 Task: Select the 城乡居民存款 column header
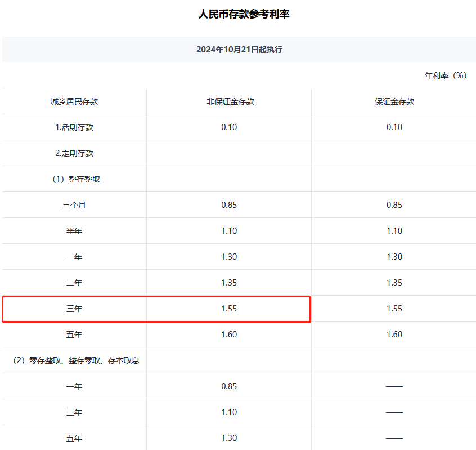tap(74, 101)
